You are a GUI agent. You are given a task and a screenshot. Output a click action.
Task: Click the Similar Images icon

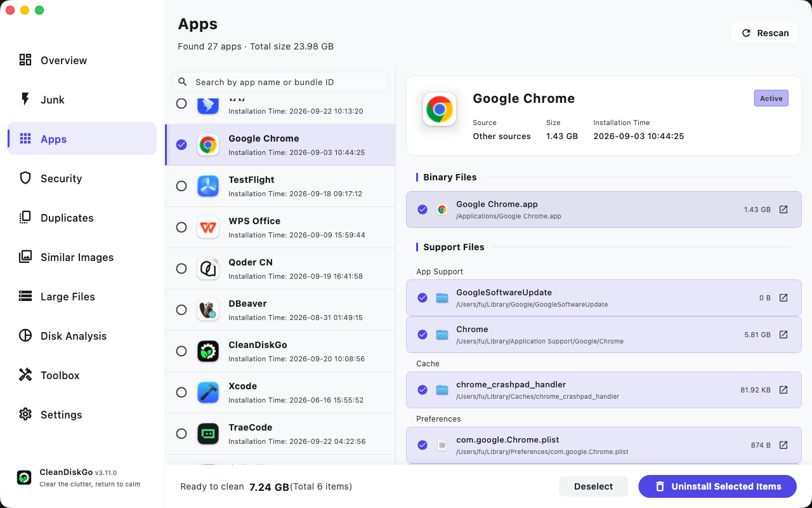(x=25, y=257)
